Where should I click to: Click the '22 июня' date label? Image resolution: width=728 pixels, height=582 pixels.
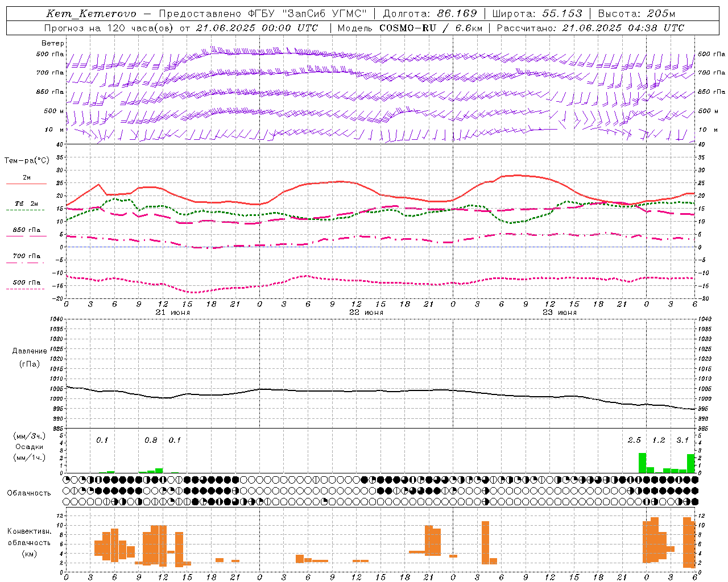click(366, 313)
